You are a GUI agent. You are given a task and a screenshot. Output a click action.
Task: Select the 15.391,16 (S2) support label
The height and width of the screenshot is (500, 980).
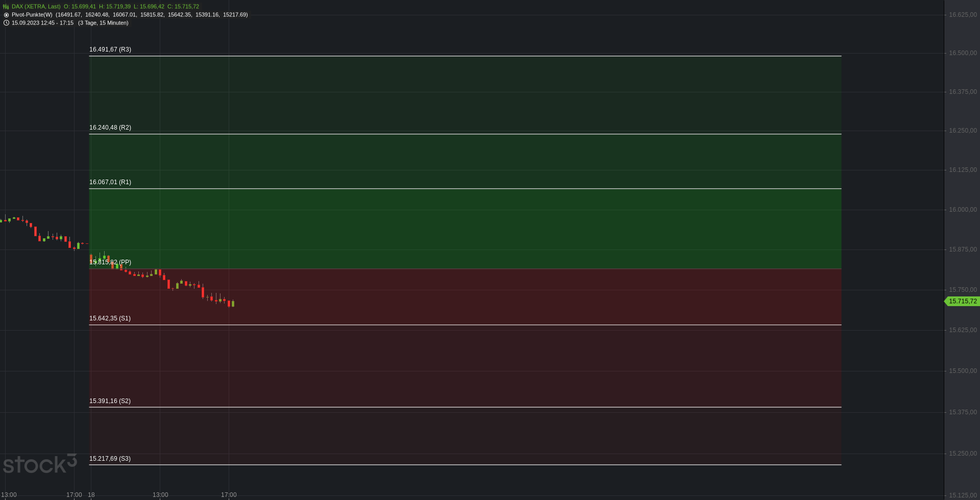(110, 401)
